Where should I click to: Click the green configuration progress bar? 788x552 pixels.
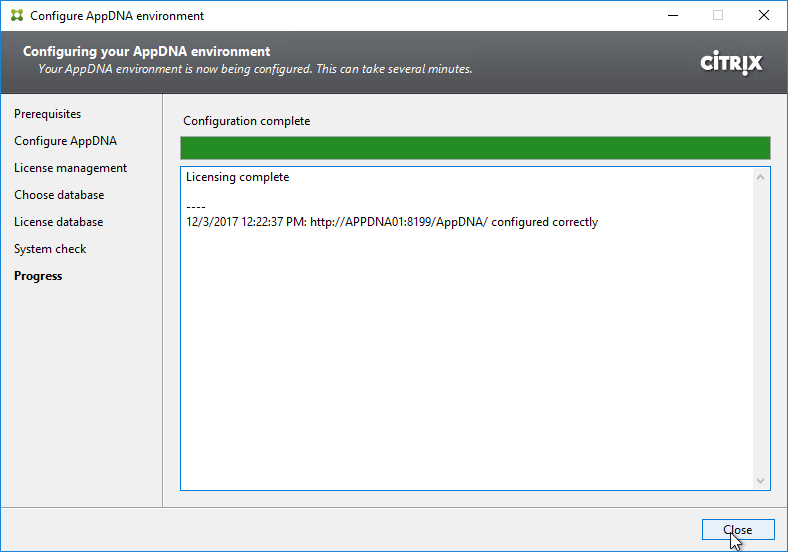coord(475,148)
